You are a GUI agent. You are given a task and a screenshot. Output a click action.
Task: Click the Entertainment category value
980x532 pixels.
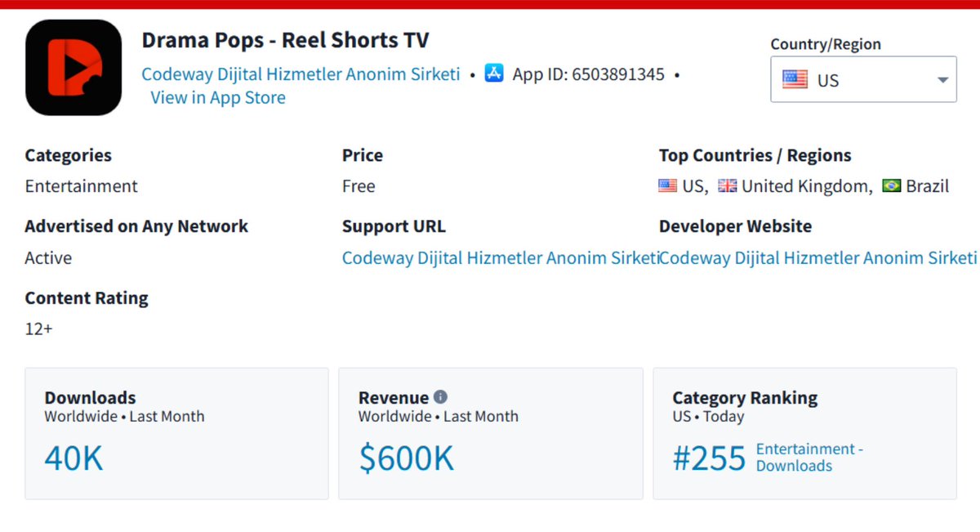(82, 186)
